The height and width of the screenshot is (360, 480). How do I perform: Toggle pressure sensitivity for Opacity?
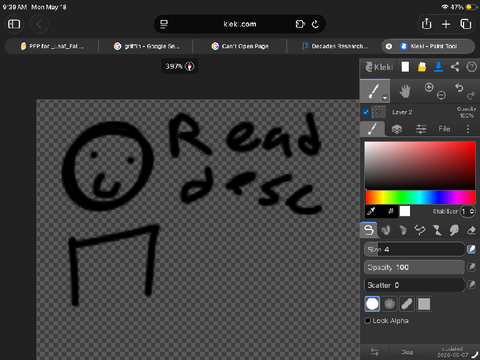(x=471, y=267)
